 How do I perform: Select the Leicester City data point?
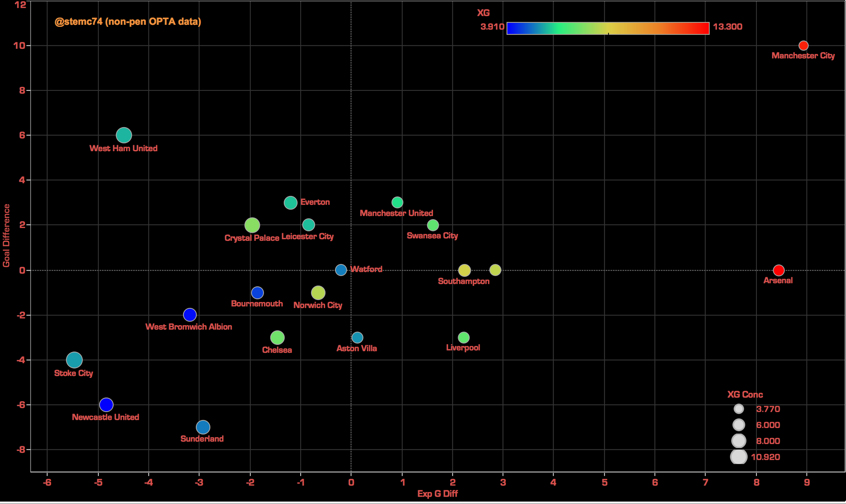point(309,225)
